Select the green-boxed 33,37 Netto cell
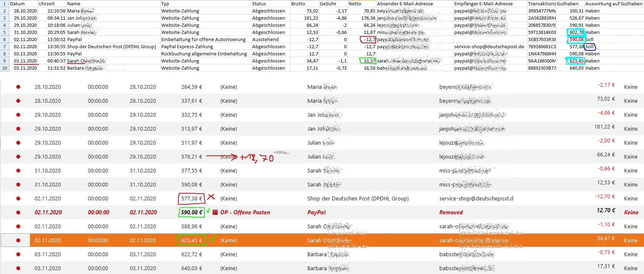Viewport: 644px width, 274px height. pyautogui.click(x=368, y=61)
